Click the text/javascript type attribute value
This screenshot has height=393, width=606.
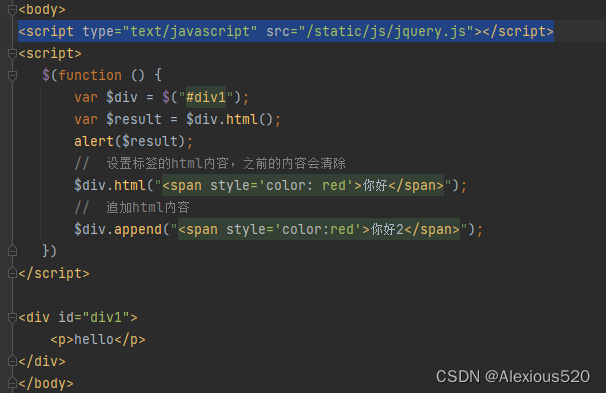(189, 31)
